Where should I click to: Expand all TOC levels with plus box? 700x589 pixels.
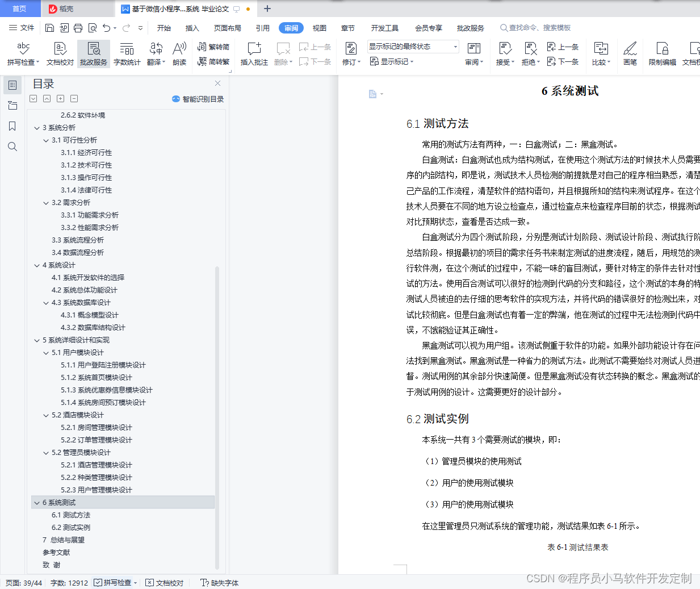click(60, 99)
